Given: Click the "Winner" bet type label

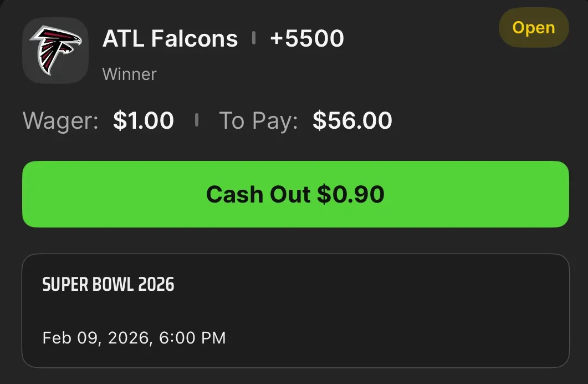Looking at the screenshot, I should 130,74.
